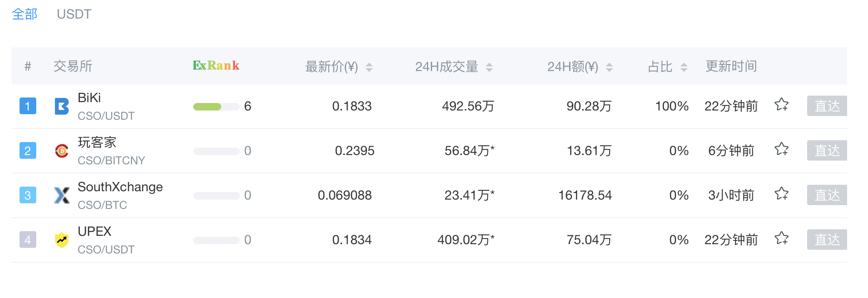Open the 玩客家 exchange name link
Viewport: 868px width, 298px height.
click(97, 143)
